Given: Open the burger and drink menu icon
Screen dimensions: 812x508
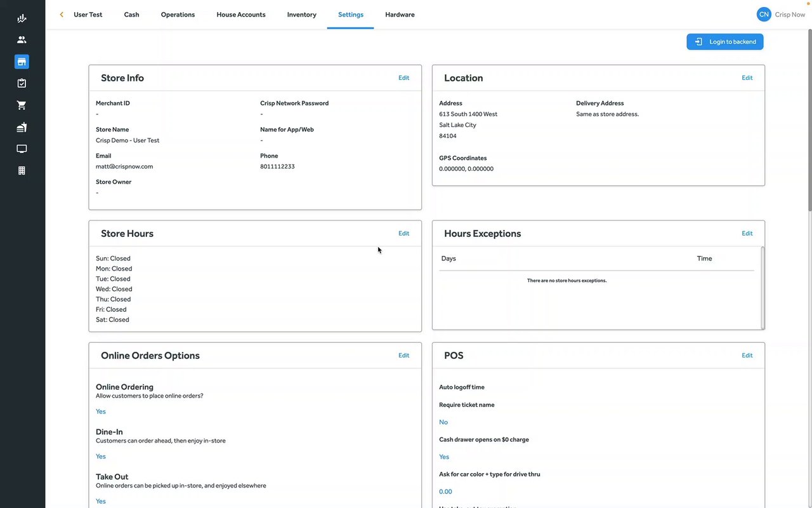Looking at the screenshot, I should click(22, 127).
